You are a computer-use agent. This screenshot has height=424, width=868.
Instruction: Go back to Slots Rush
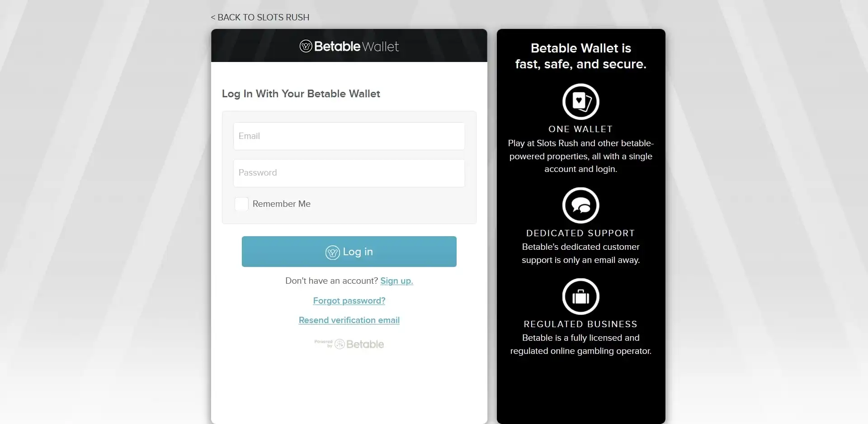click(x=260, y=17)
